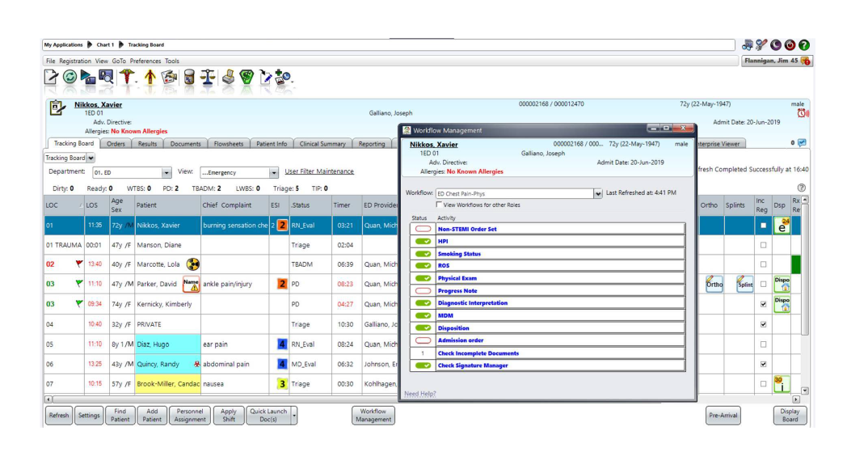This screenshot has width=868, height=456.
Task: Check 'View Workflows for other Roles' checkbox
Action: [x=440, y=205]
